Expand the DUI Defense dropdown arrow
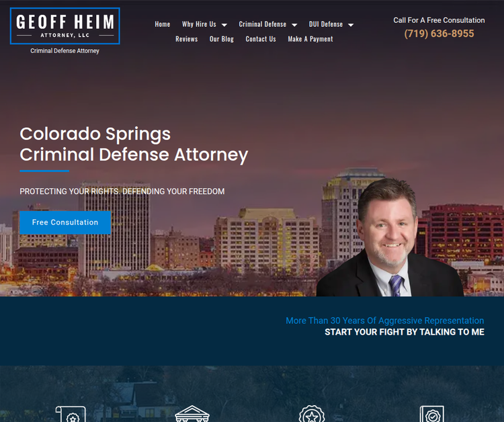504x422 pixels. pyautogui.click(x=351, y=25)
